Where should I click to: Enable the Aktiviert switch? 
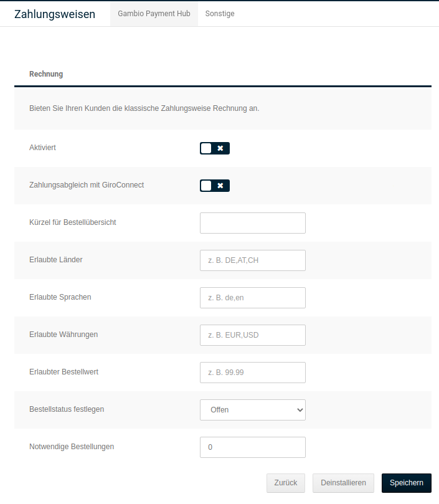click(214, 148)
